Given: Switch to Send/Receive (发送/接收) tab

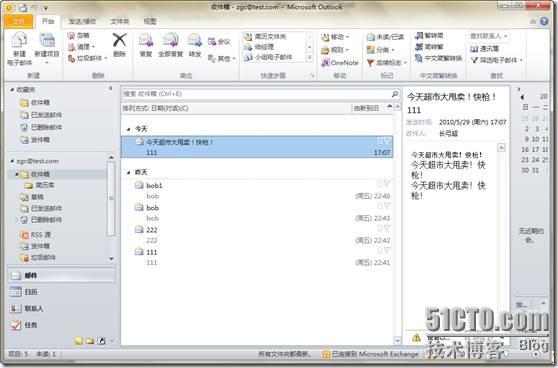Looking at the screenshot, I should (82, 22).
